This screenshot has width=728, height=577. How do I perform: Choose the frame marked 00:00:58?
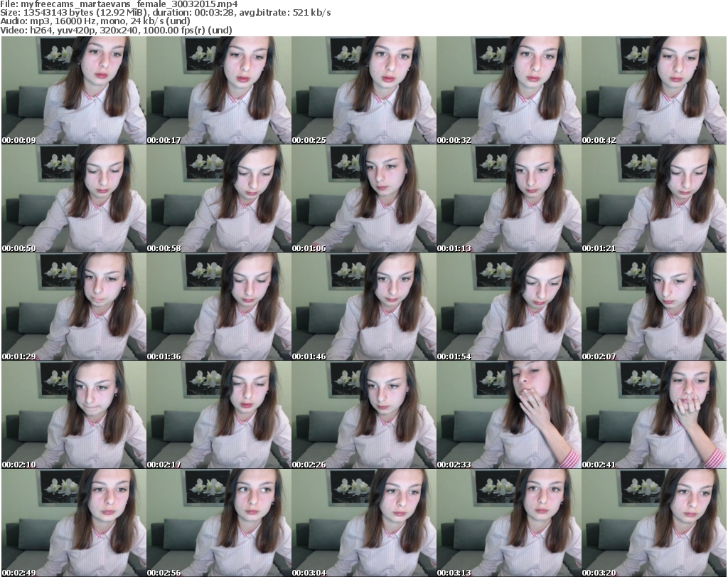pos(219,198)
